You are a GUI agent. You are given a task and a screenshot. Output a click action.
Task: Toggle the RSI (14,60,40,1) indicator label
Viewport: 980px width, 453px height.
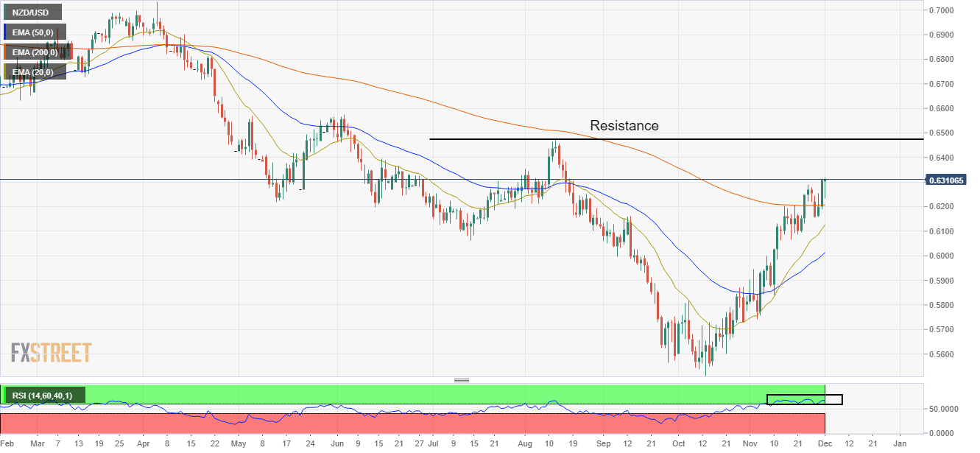pyautogui.click(x=43, y=396)
